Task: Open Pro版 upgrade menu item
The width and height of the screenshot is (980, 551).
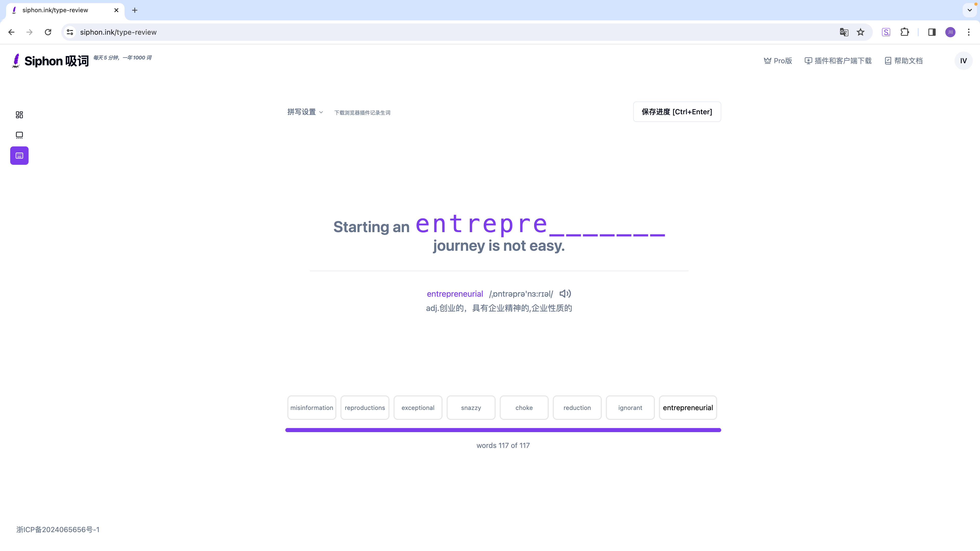Action: [777, 60]
